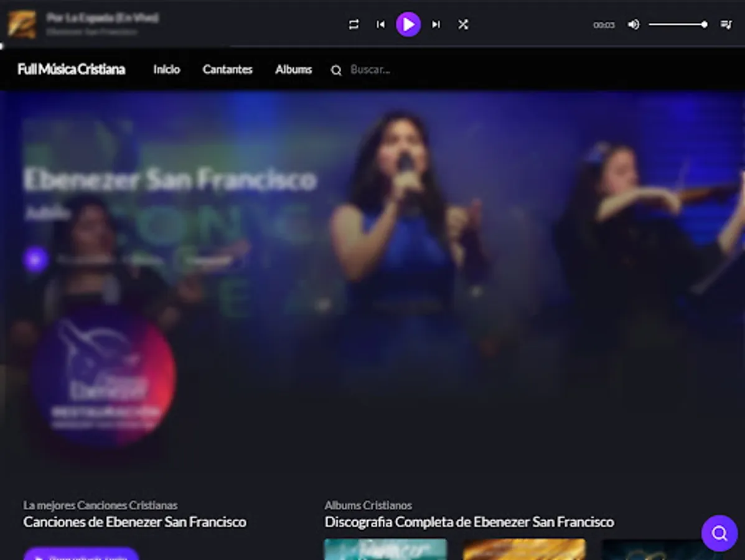Viewport: 745px width, 560px height.
Task: Click the La mejores Canciones Cristianas label
Action: click(100, 505)
